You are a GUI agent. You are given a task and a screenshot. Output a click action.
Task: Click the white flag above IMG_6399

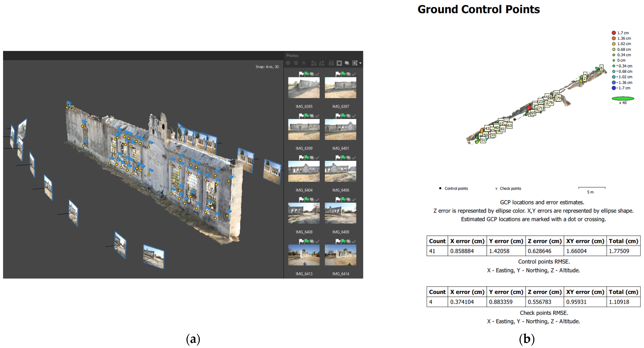click(301, 116)
